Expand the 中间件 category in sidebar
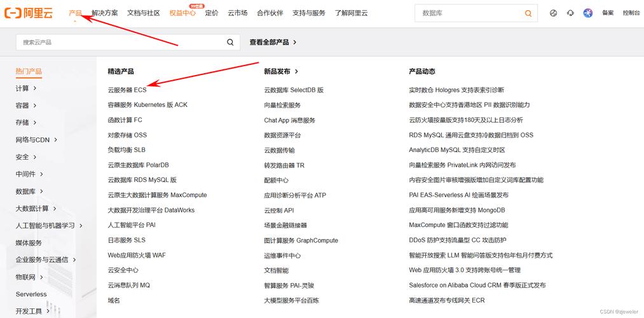This screenshot has height=318, width=644. tap(30, 174)
